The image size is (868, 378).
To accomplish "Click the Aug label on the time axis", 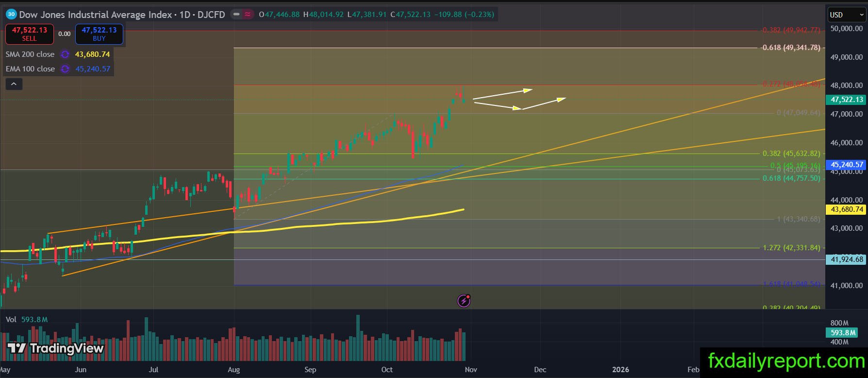I will 234,370.
